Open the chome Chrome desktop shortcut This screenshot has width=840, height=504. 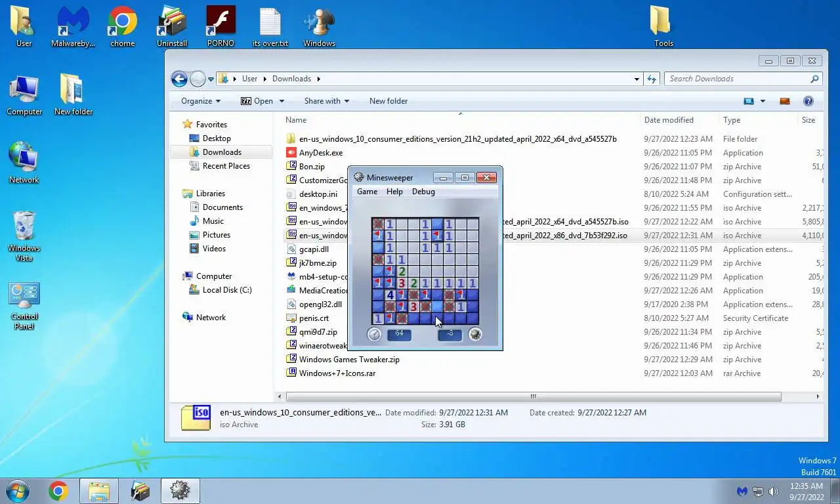pos(123,28)
